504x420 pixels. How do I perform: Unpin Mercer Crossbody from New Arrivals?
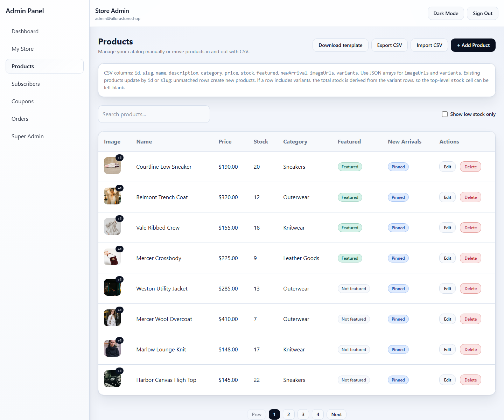pyautogui.click(x=398, y=258)
